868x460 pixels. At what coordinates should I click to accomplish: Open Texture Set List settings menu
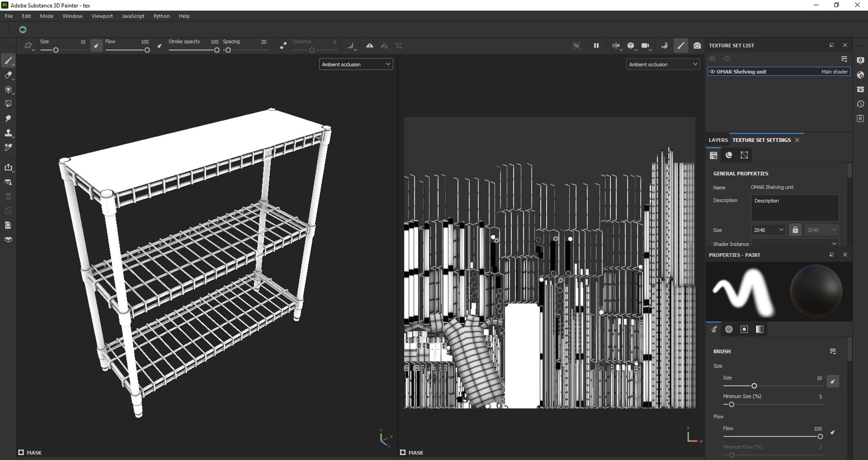click(x=844, y=59)
